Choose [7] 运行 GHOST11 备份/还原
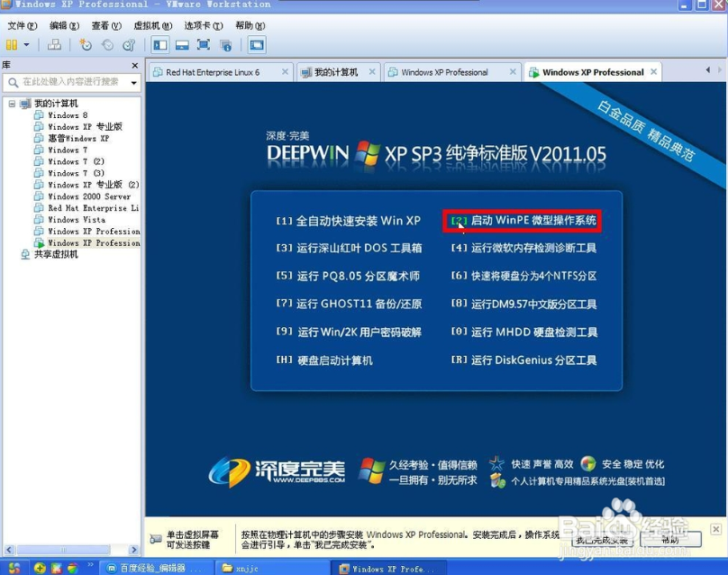 [x=349, y=304]
